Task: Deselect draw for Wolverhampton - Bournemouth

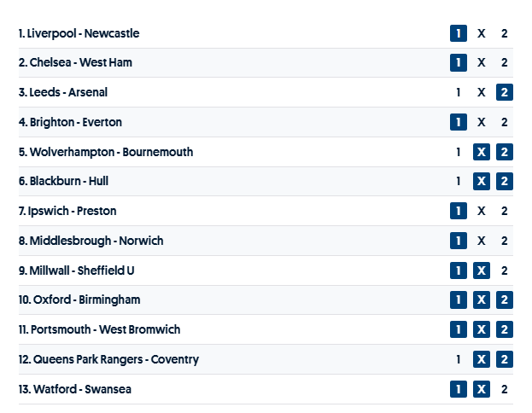Action: coord(482,152)
